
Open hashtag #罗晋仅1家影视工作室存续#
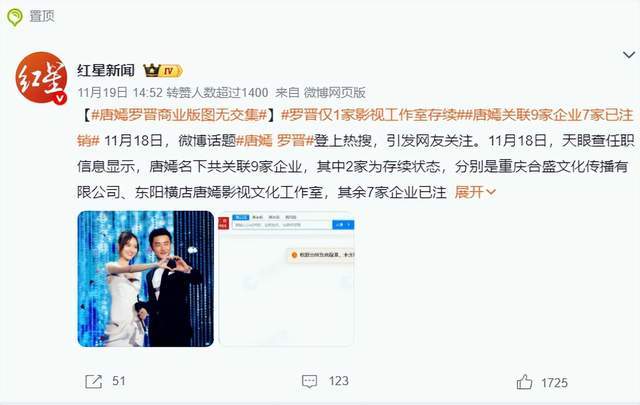click(371, 115)
